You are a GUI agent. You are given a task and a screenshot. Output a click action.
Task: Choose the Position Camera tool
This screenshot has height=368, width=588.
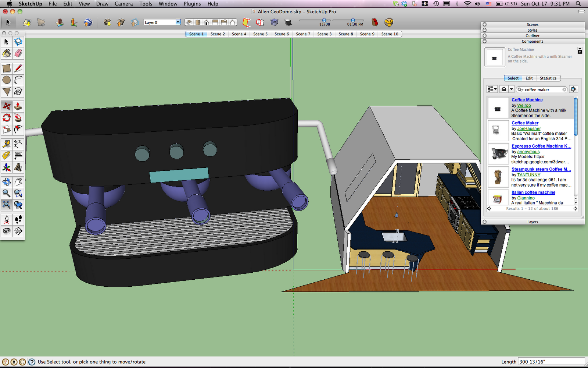(x=7, y=220)
